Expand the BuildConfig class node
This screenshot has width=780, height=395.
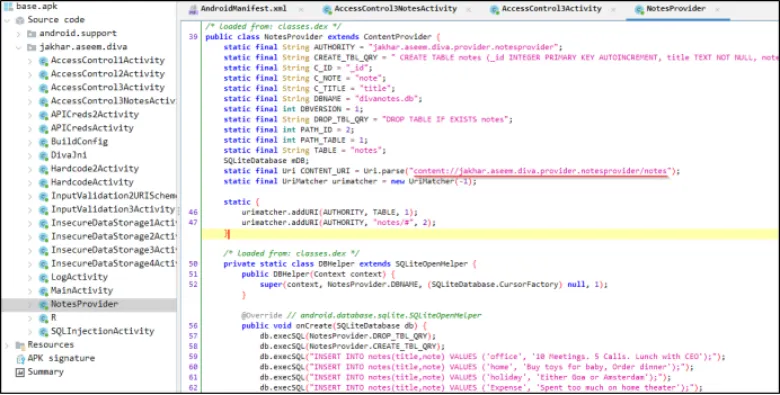coord(30,142)
